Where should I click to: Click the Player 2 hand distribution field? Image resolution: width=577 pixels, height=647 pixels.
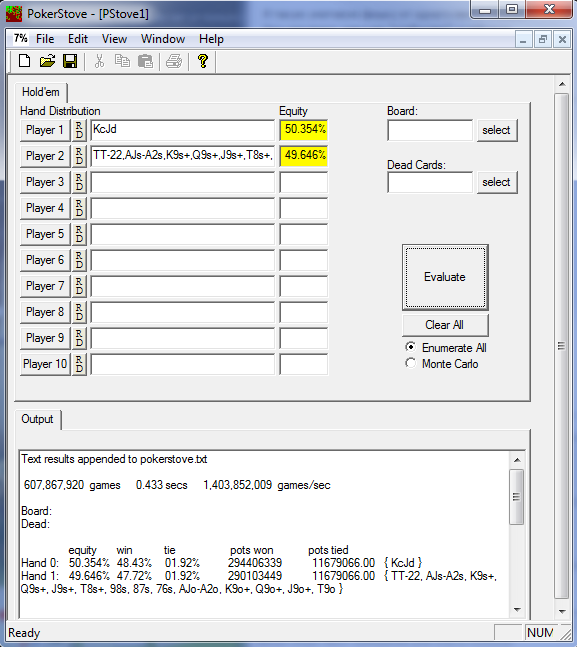point(182,156)
